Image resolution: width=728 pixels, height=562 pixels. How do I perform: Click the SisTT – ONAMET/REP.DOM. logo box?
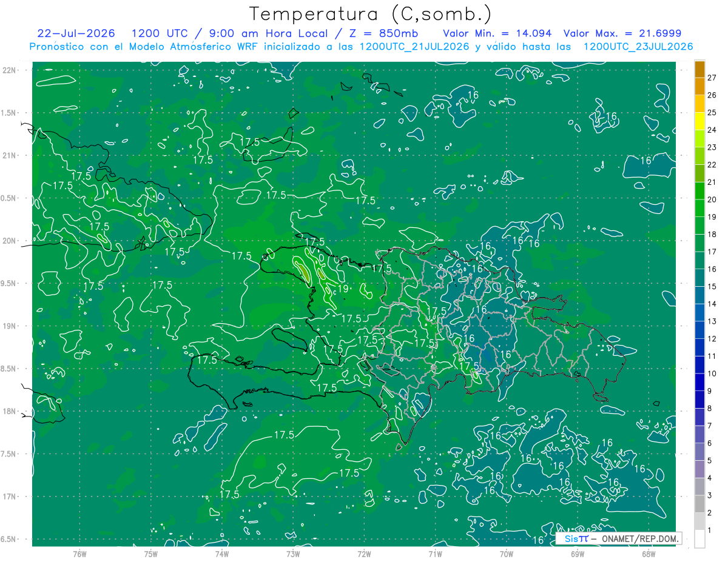pyautogui.click(x=618, y=538)
